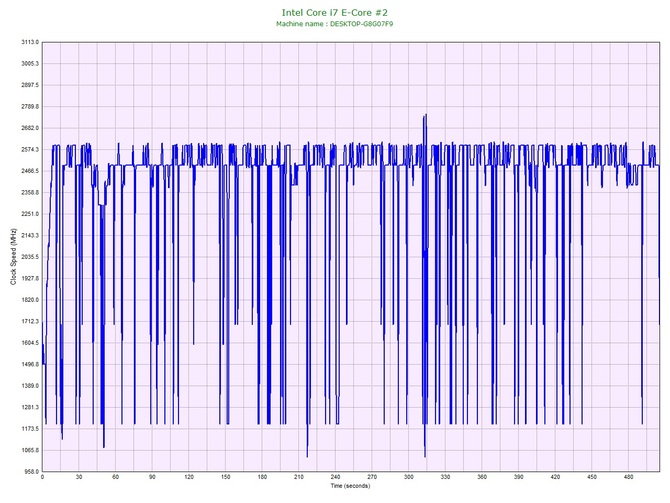Click the 1065.8 y-axis value
Image resolution: width=670 pixels, height=503 pixels.
click(x=30, y=450)
